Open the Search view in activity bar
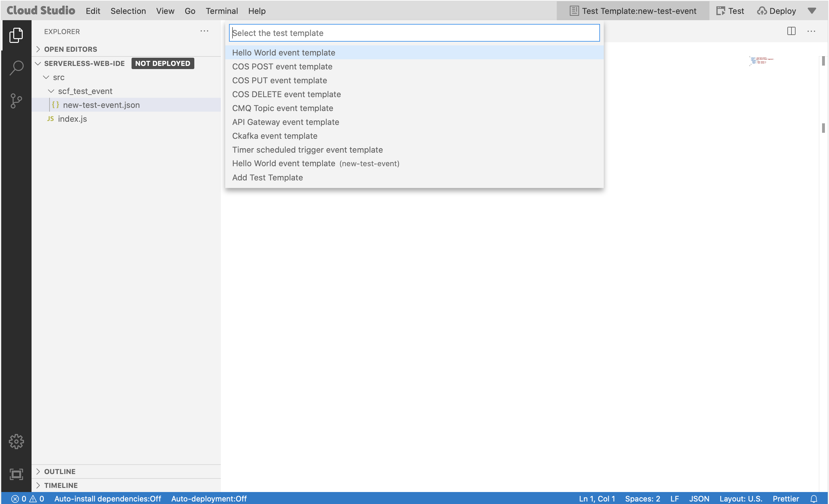Screen dimensions: 829x504 click(16, 67)
